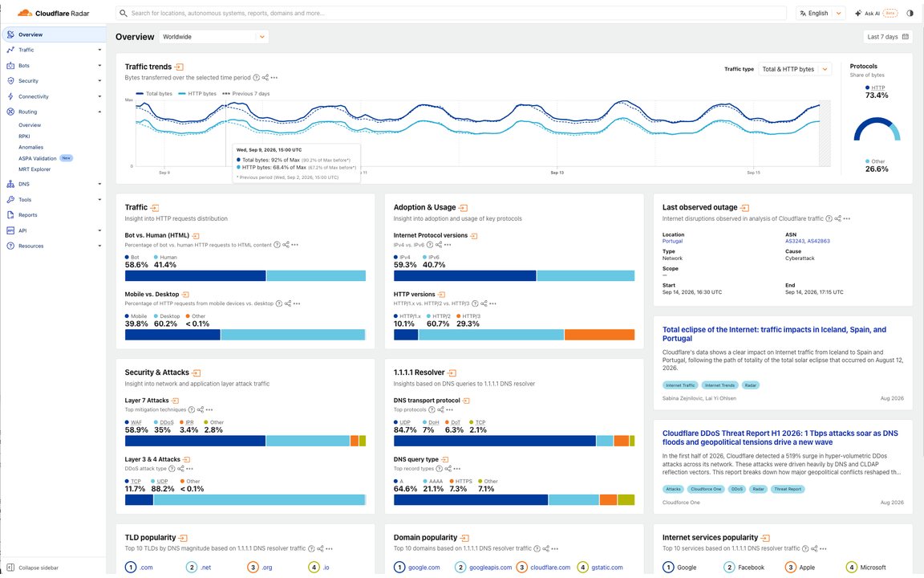The width and height of the screenshot is (924, 578).
Task: Click the Internet Traffic tag
Action: (680, 385)
